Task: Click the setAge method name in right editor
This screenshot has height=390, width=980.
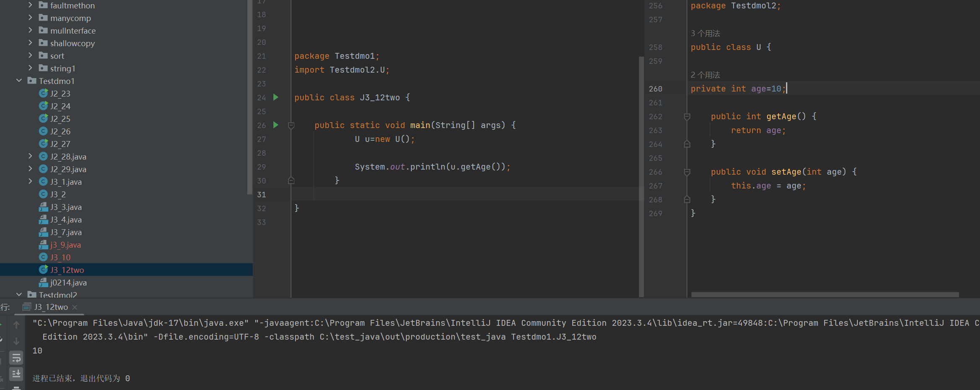Action: (786, 172)
